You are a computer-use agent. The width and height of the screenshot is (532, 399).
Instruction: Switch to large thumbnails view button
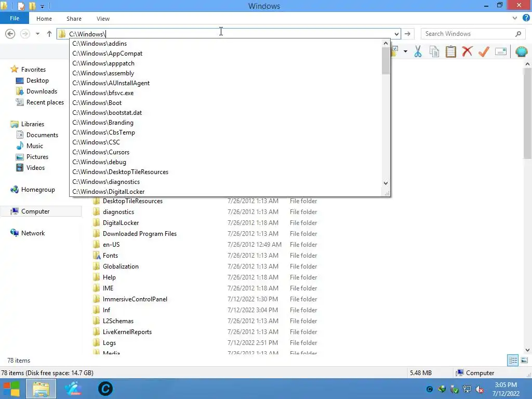524,360
